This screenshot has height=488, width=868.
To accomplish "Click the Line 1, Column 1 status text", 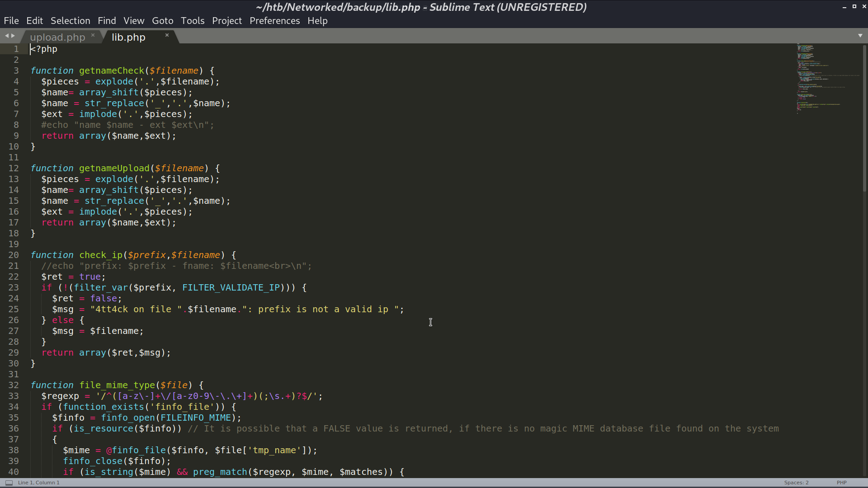I will pos(39,483).
